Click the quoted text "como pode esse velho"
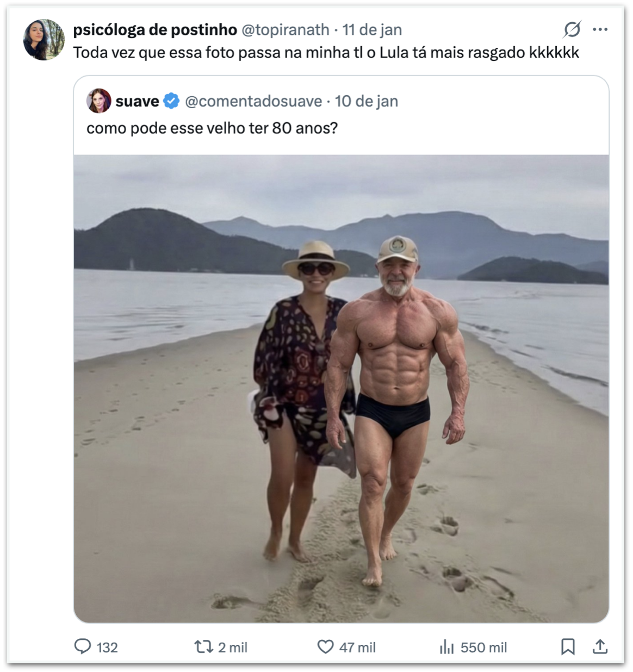 click(x=212, y=128)
